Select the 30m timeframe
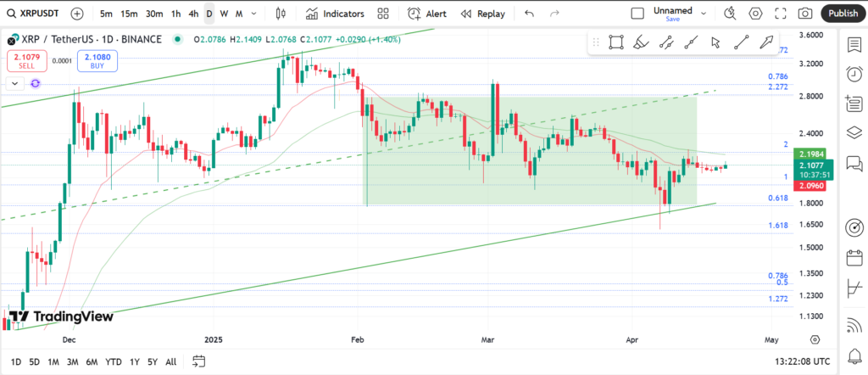Screen dimensions: 868x375 [x=154, y=14]
